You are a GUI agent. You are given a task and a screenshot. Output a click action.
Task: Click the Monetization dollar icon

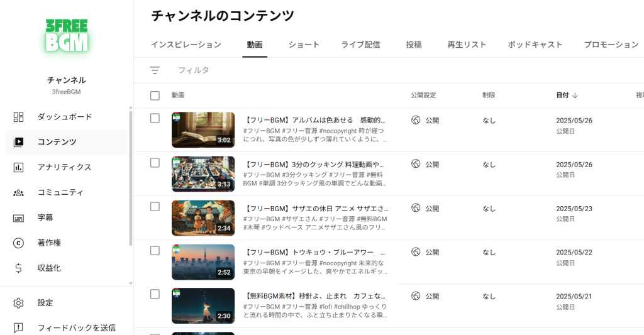coord(18,268)
